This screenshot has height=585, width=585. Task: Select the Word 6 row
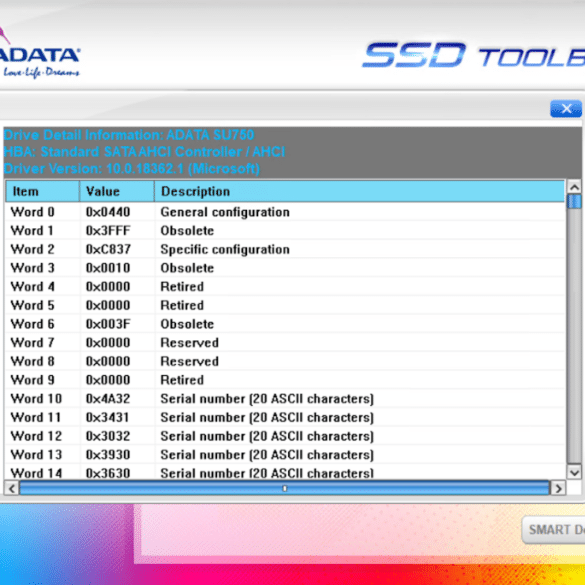[x=285, y=324]
